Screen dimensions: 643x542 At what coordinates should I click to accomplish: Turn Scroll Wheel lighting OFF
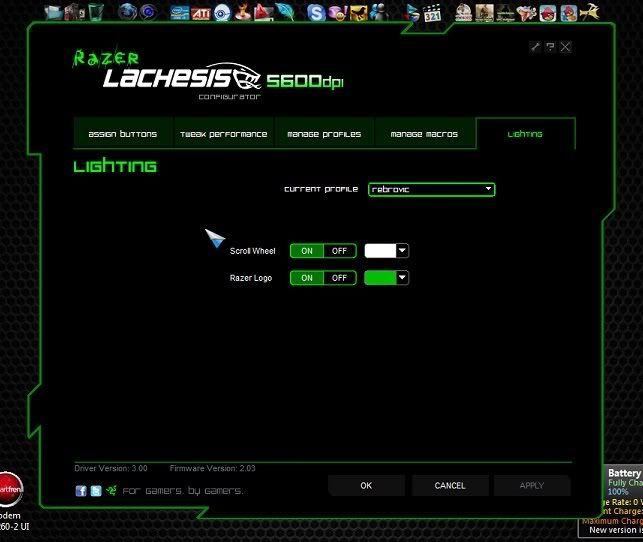click(x=340, y=251)
